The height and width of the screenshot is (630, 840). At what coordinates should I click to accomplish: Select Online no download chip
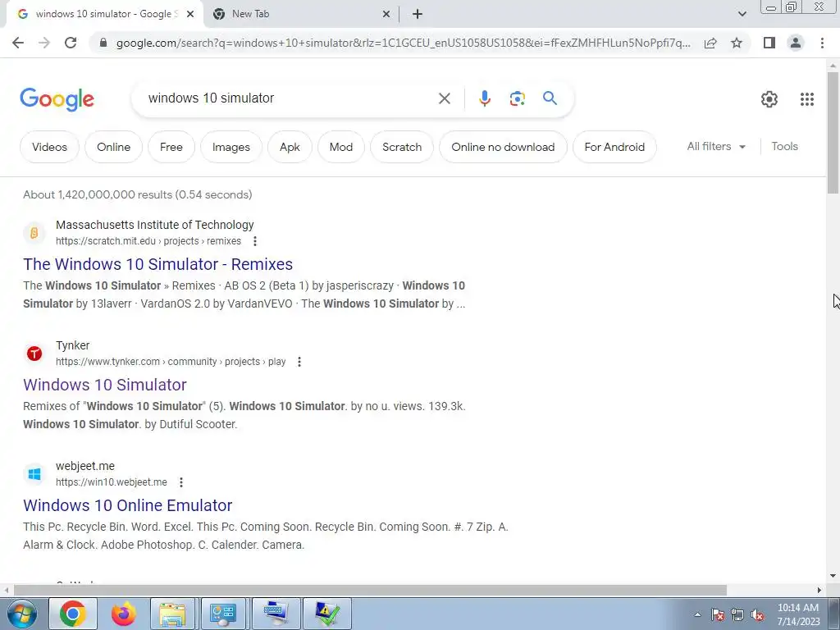tap(503, 147)
